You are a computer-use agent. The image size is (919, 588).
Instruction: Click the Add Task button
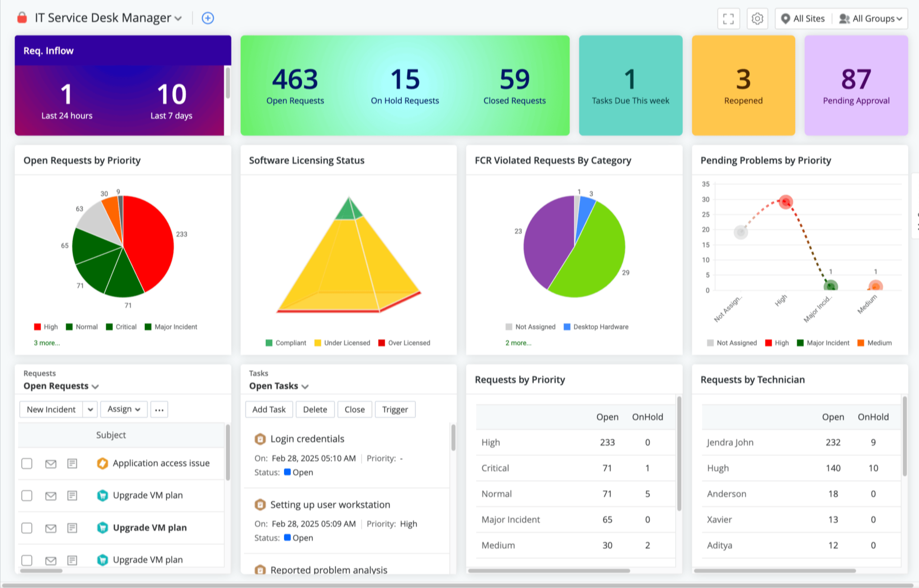[269, 409]
